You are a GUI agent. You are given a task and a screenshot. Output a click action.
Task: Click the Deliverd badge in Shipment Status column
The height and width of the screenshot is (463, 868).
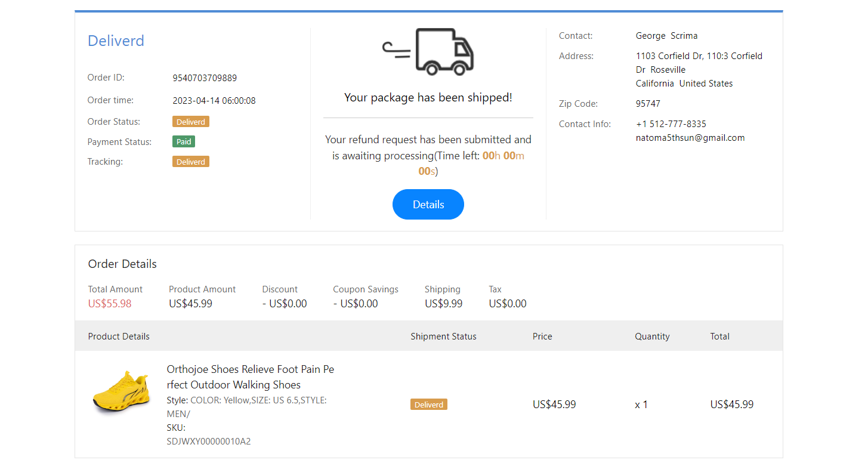tap(428, 405)
